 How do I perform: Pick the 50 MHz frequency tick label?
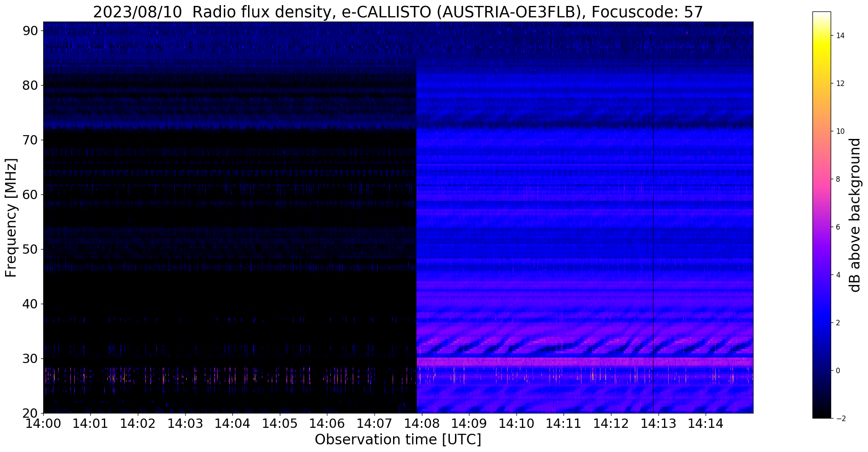tap(30, 249)
